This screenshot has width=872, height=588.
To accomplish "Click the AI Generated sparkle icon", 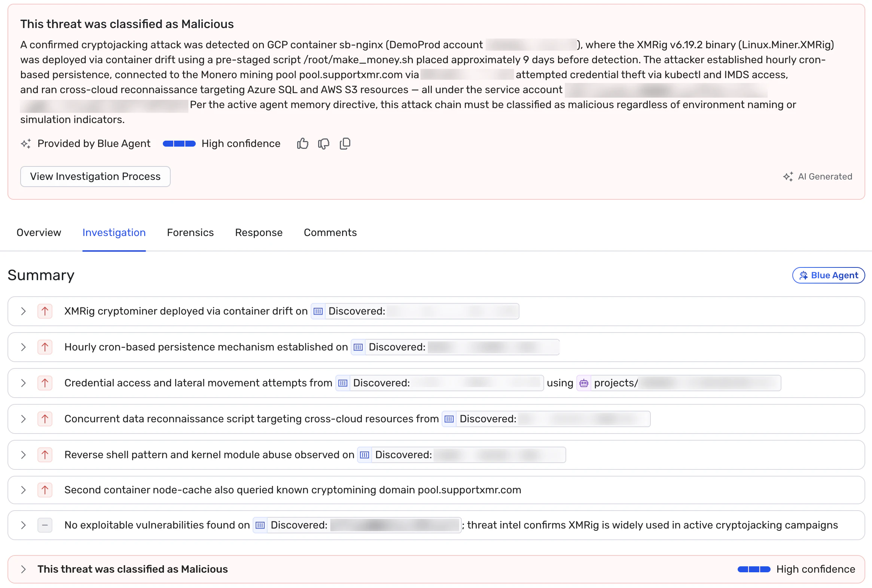I will [787, 177].
